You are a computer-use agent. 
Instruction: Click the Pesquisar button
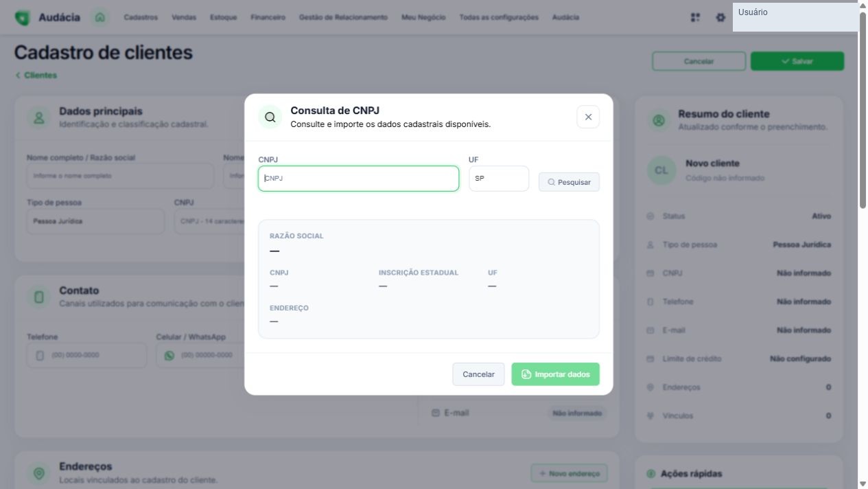[x=569, y=182]
